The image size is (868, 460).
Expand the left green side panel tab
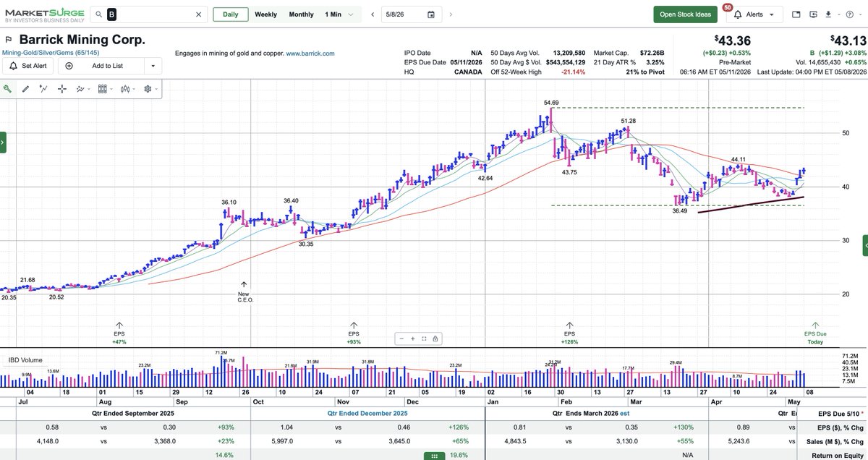pyautogui.click(x=3, y=142)
